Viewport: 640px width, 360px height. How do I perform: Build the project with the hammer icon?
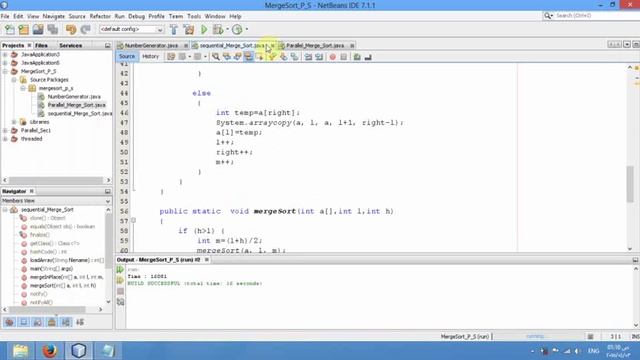[x=174, y=29]
